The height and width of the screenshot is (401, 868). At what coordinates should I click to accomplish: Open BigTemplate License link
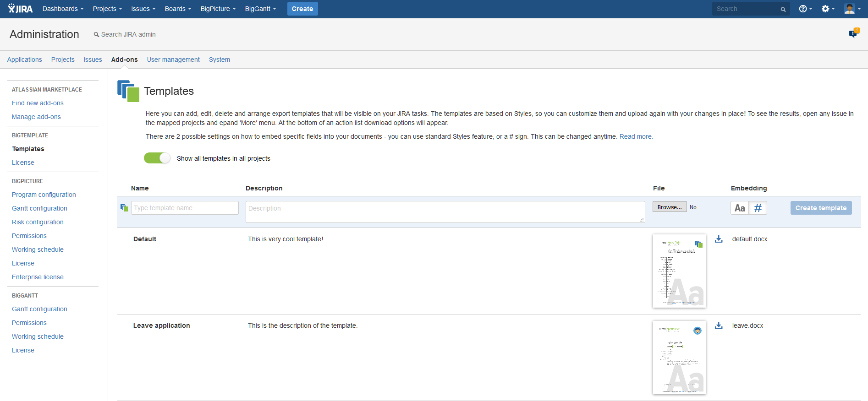click(23, 163)
